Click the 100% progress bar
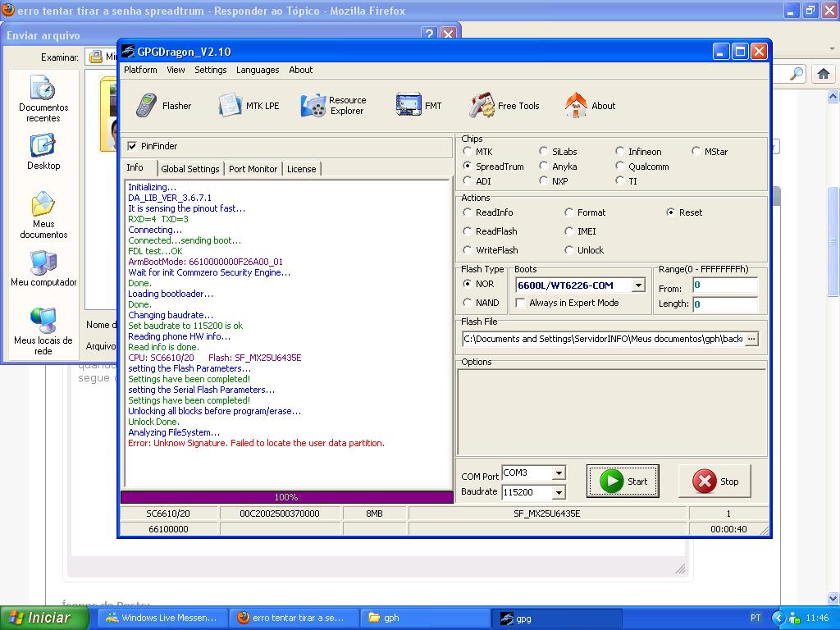This screenshot has height=630, width=840. pos(286,497)
